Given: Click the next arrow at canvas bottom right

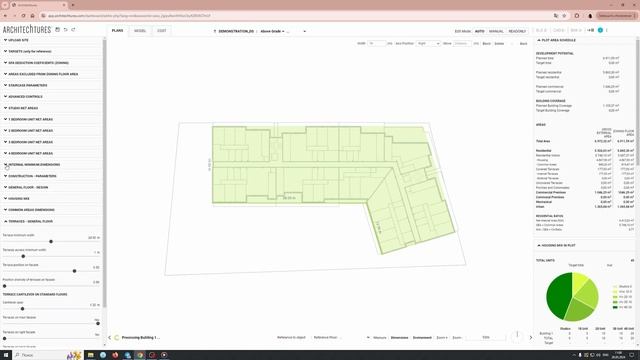Looking at the screenshot, I should point(531,338).
